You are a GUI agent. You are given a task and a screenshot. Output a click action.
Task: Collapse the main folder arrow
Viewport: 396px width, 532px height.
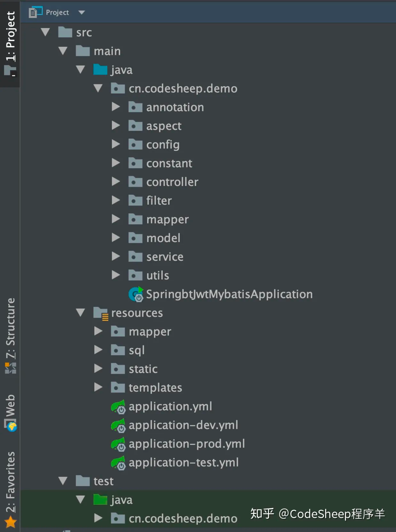click(x=63, y=51)
